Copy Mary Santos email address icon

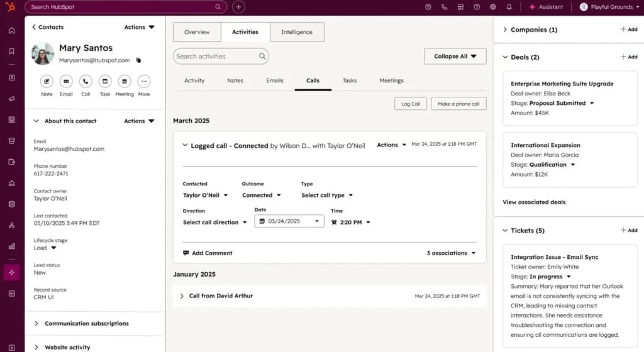point(138,60)
